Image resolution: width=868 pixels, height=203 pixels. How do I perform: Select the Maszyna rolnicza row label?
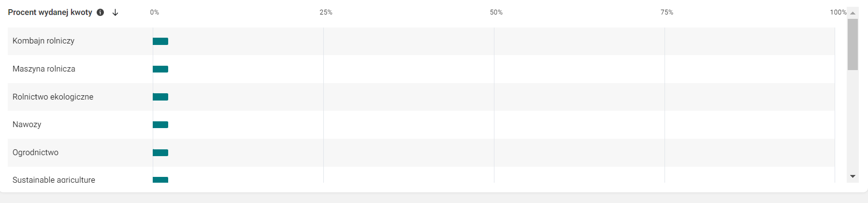pyautogui.click(x=44, y=69)
